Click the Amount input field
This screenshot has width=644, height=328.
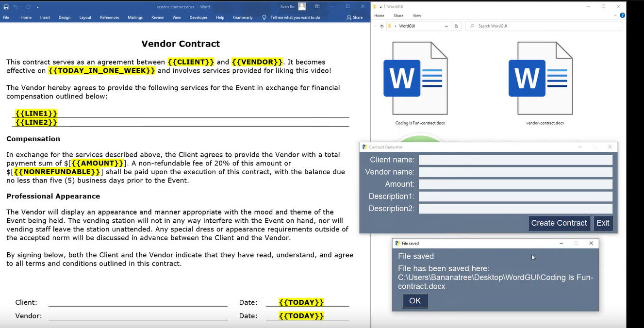tap(515, 184)
